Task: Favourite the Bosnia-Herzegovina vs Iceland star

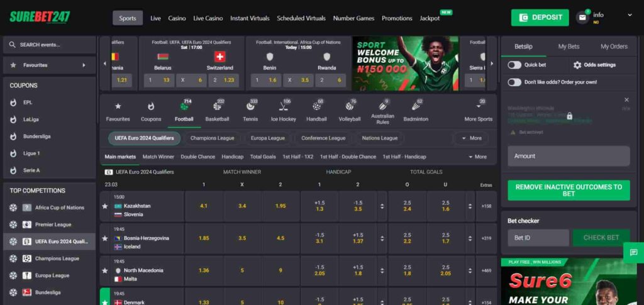Action: tap(105, 238)
